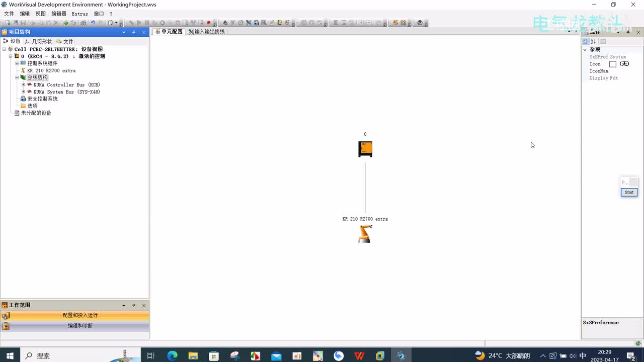The image size is (644, 362).
Task: Open the 编辑 menu
Action: 25,14
